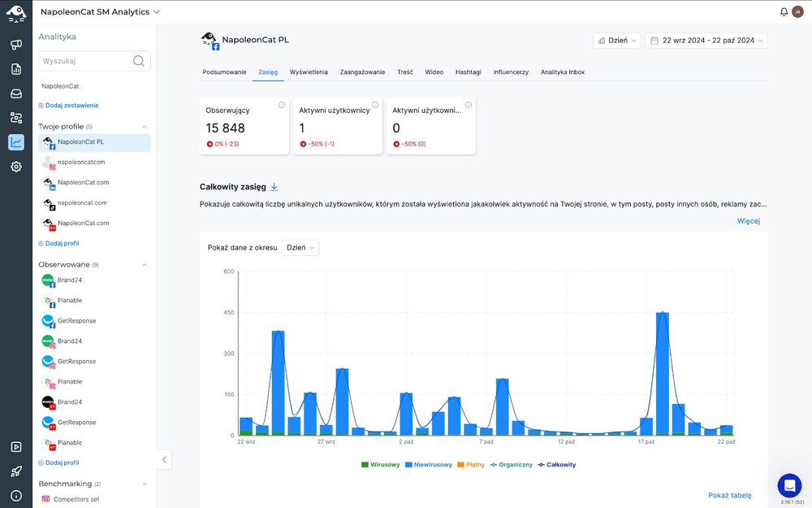Click the search magnifier icon
This screenshot has height=508, width=812.
tap(138, 61)
